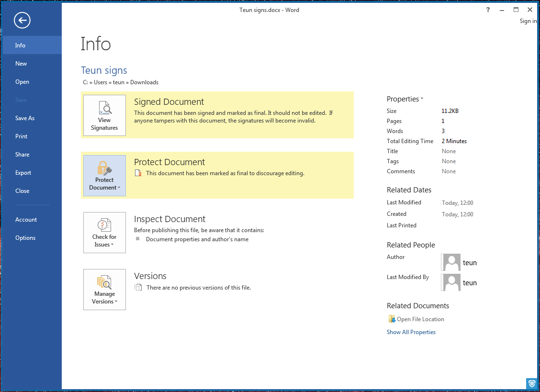Open the Save As page
This screenshot has height=392, width=540.
click(x=25, y=118)
